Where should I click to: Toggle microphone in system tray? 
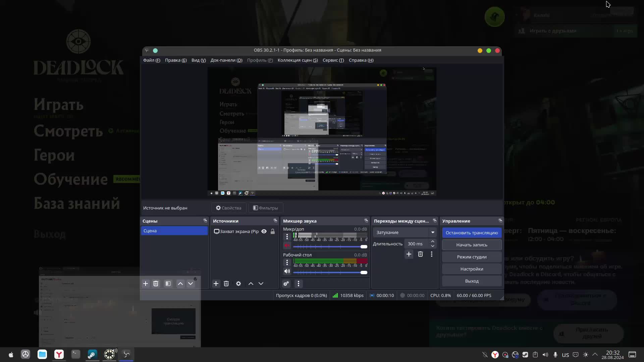[x=555, y=355]
